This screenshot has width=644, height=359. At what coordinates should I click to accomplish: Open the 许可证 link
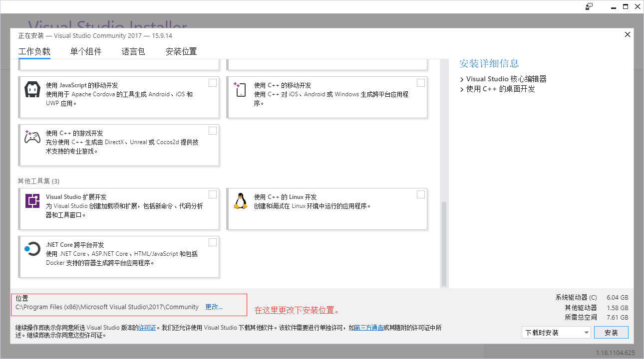click(148, 328)
